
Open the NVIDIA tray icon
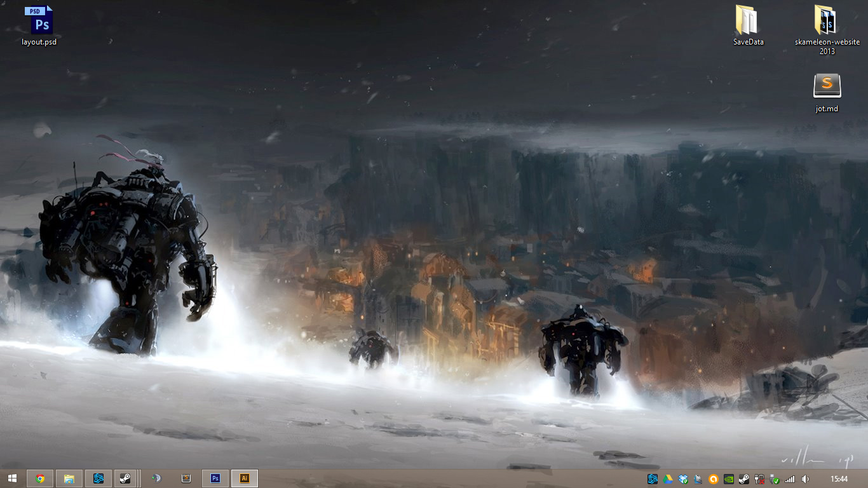728,479
